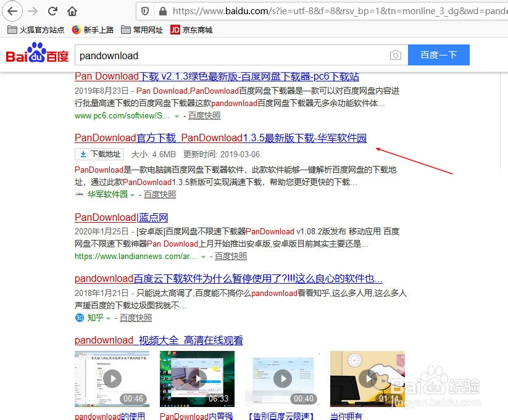Screen dimensions: 508x420
Task: Open 京东商城 JD bookmark
Action: tap(191, 30)
